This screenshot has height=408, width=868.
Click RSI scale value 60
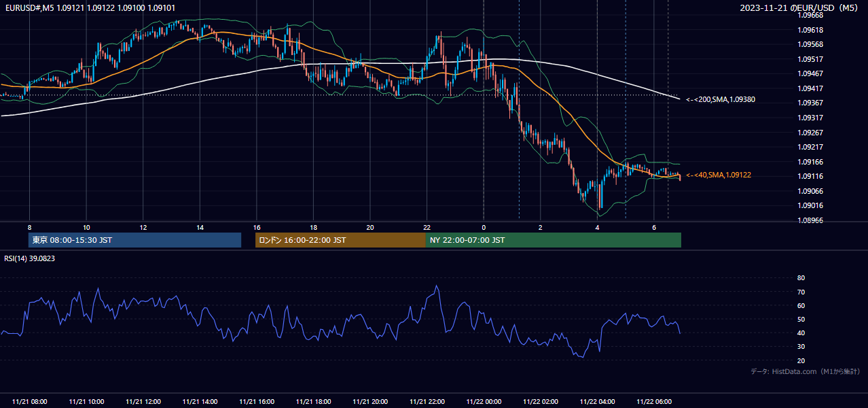click(801, 305)
